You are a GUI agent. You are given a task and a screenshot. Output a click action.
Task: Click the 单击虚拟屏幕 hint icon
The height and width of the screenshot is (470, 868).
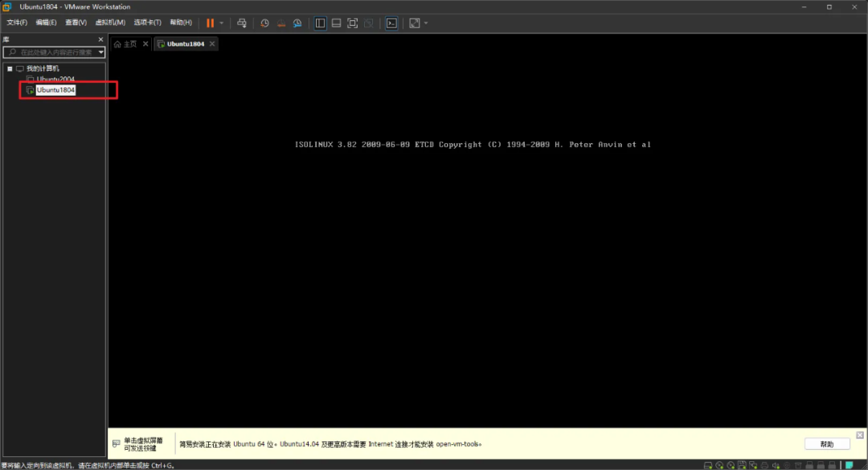(x=117, y=444)
